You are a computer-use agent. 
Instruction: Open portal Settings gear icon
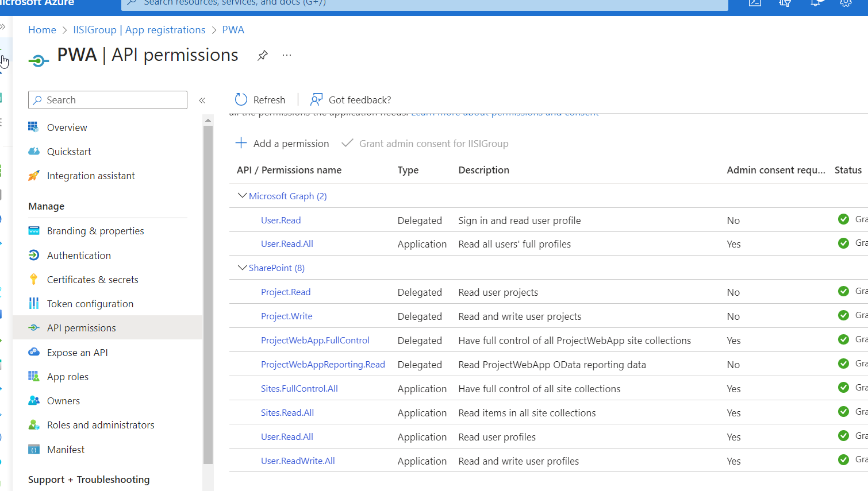(x=846, y=3)
